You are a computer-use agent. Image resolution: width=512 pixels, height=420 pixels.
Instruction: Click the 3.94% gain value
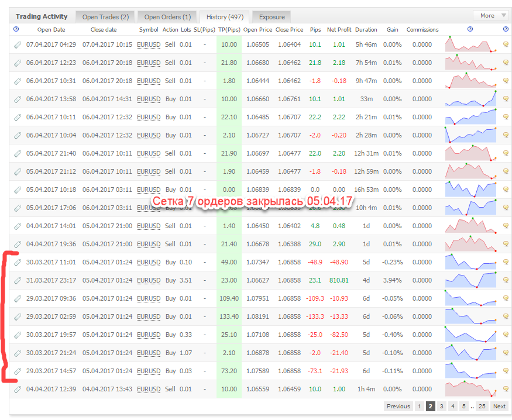coord(392,280)
